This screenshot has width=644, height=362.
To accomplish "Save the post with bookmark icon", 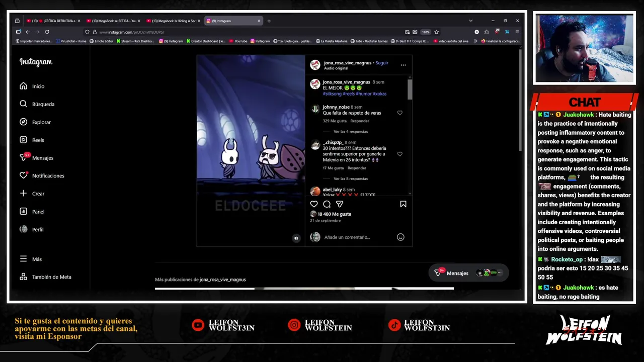I will (403, 204).
